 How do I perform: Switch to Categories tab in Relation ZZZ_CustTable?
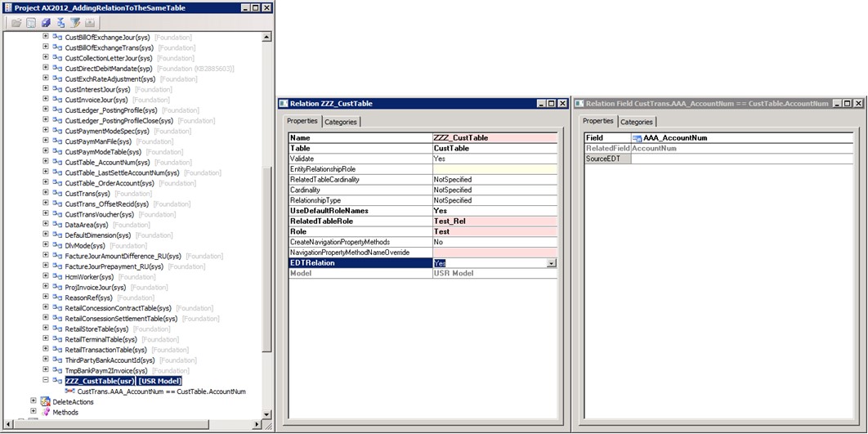tap(341, 122)
